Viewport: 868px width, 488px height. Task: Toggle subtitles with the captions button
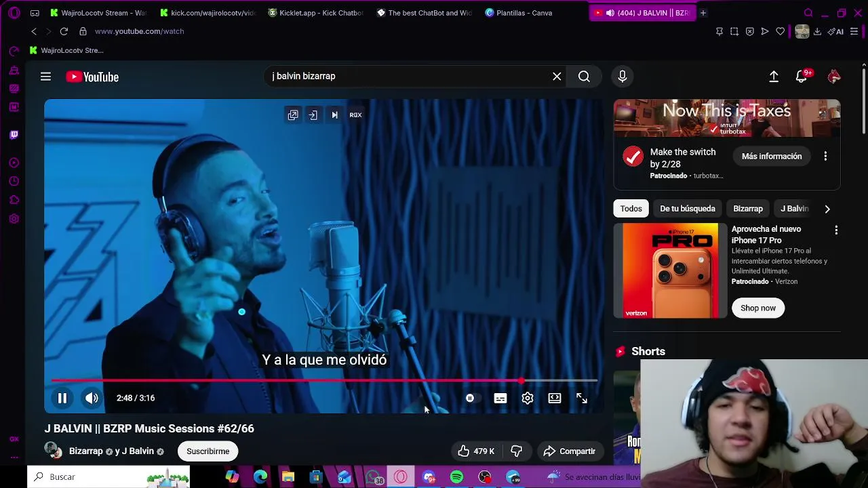(500, 399)
